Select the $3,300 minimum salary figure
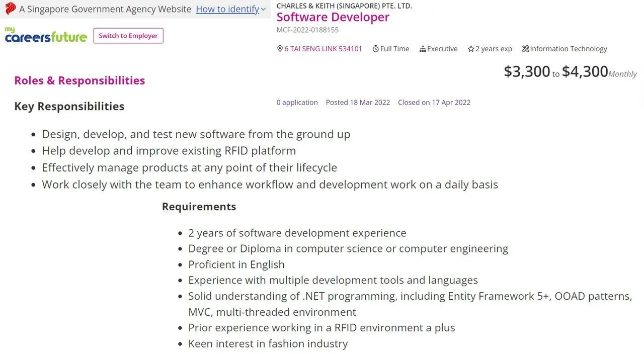Image resolution: width=644 pixels, height=362 pixels. click(527, 71)
